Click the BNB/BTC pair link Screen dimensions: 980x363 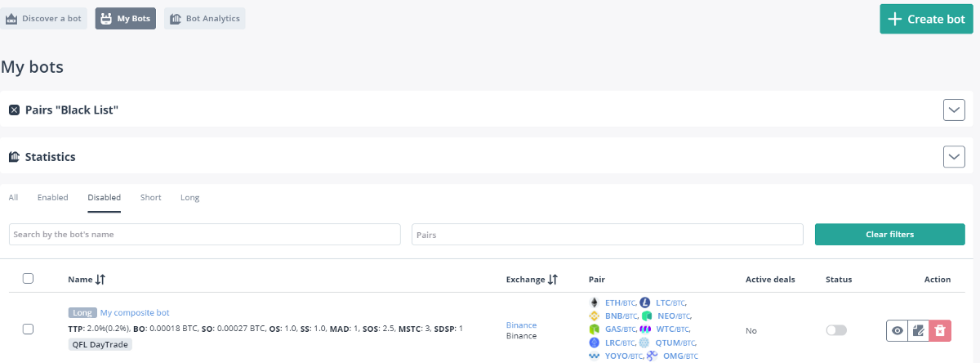(621, 316)
